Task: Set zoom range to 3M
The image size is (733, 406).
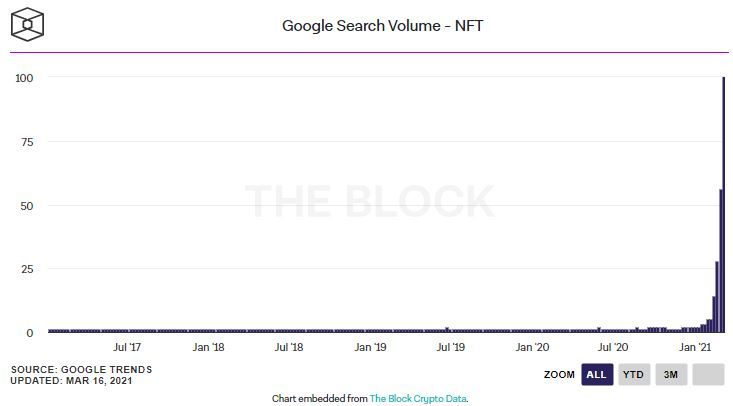Action: [x=671, y=375]
